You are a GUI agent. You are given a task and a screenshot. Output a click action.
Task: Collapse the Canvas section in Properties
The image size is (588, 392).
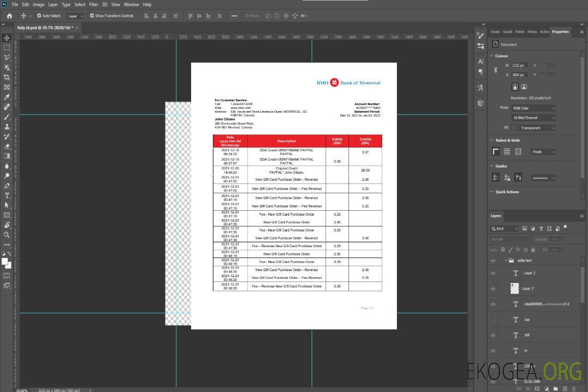492,56
